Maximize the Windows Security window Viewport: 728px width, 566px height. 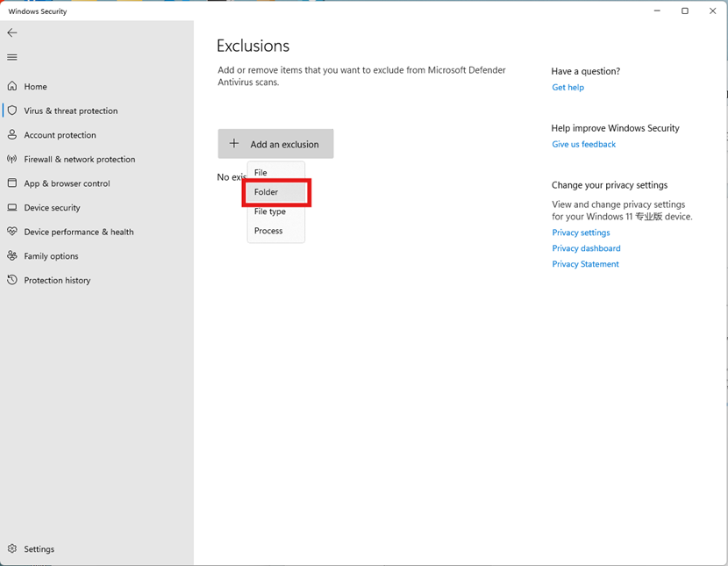[x=685, y=11]
